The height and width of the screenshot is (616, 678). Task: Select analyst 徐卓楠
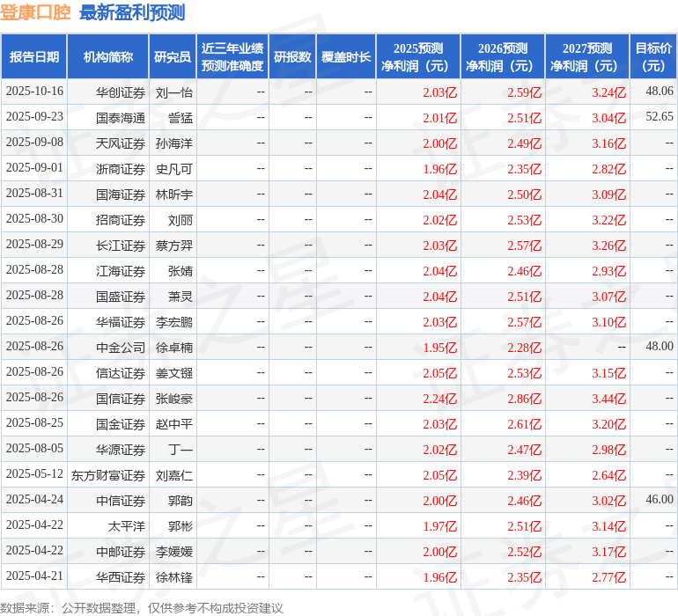(x=173, y=348)
